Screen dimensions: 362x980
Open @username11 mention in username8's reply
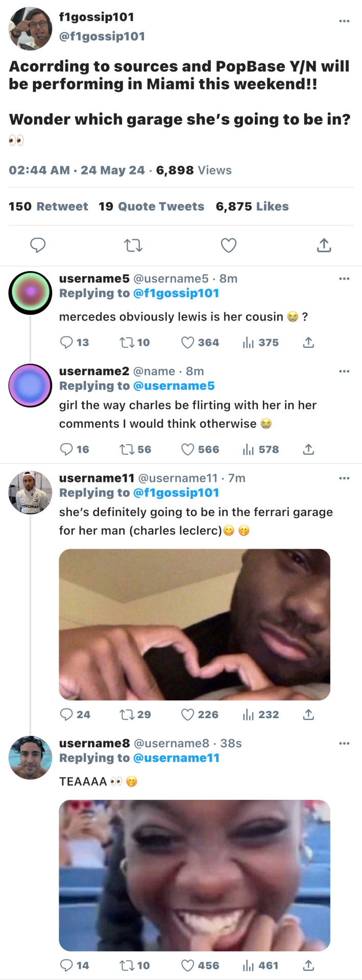[x=176, y=758]
